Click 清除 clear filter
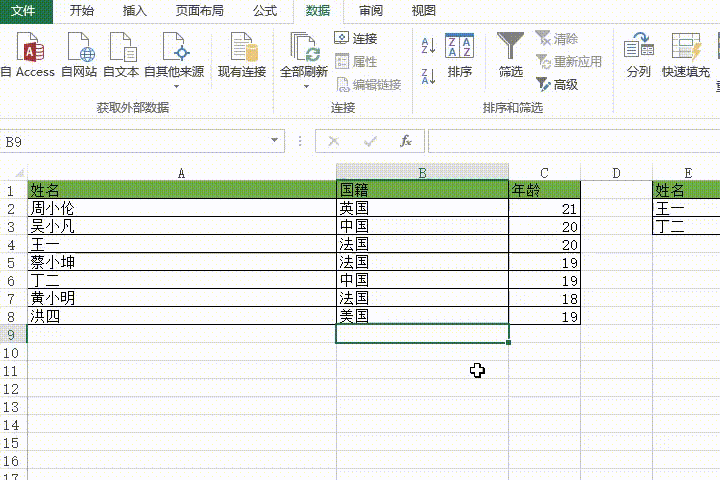The width and height of the screenshot is (720, 480). click(557, 38)
